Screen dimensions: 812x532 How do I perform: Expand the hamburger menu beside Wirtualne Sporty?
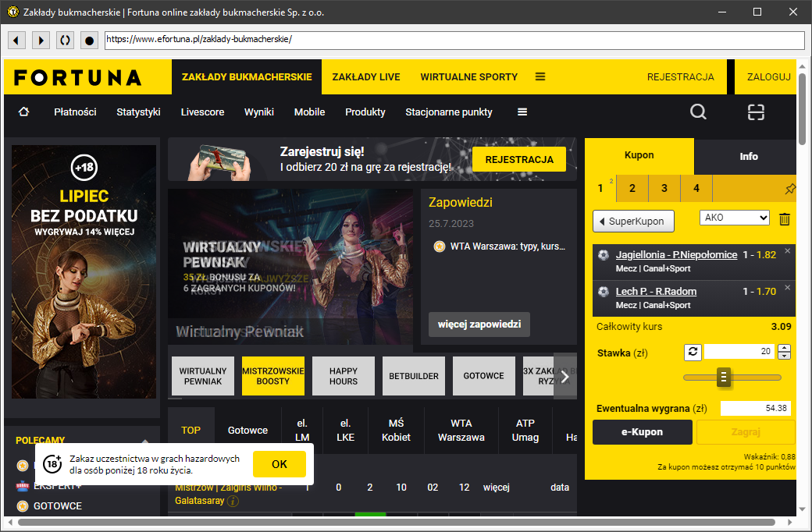point(540,76)
